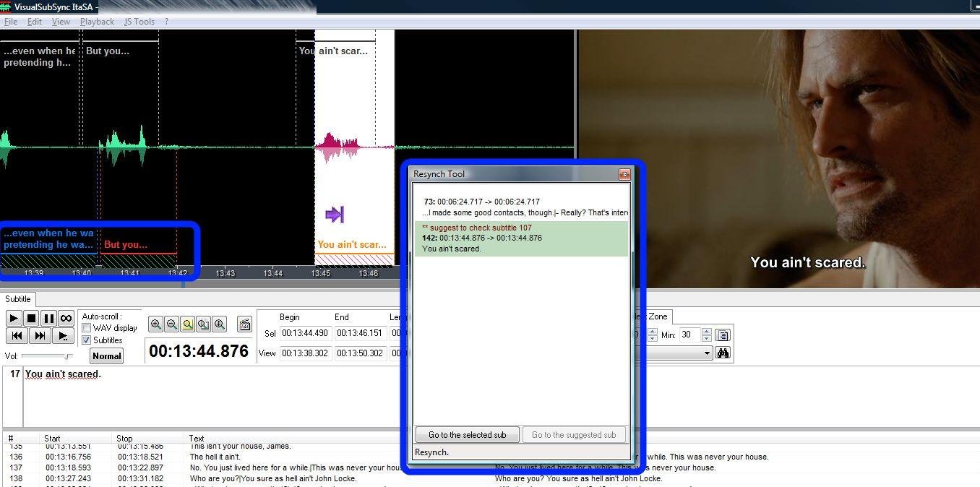
Task: Open the Edit menu
Action: tap(35, 22)
